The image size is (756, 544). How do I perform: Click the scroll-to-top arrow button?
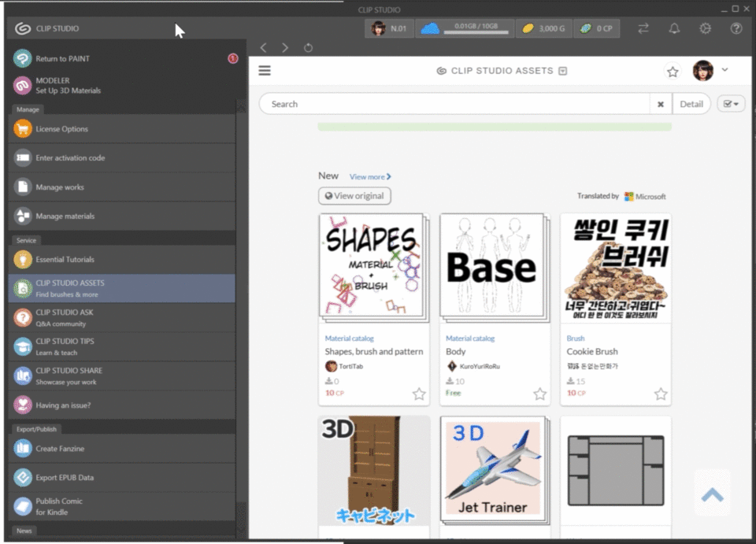[x=712, y=494]
